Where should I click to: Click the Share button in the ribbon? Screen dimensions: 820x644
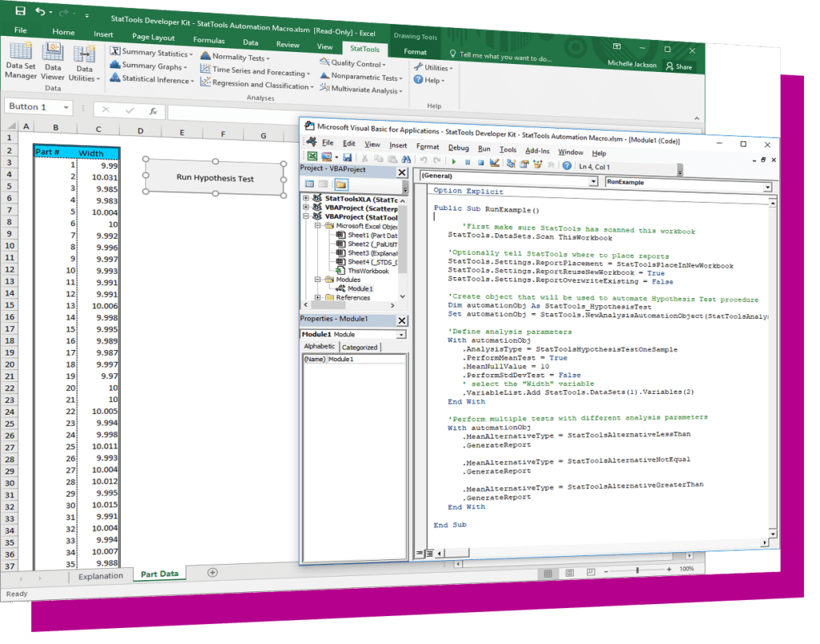coord(680,66)
